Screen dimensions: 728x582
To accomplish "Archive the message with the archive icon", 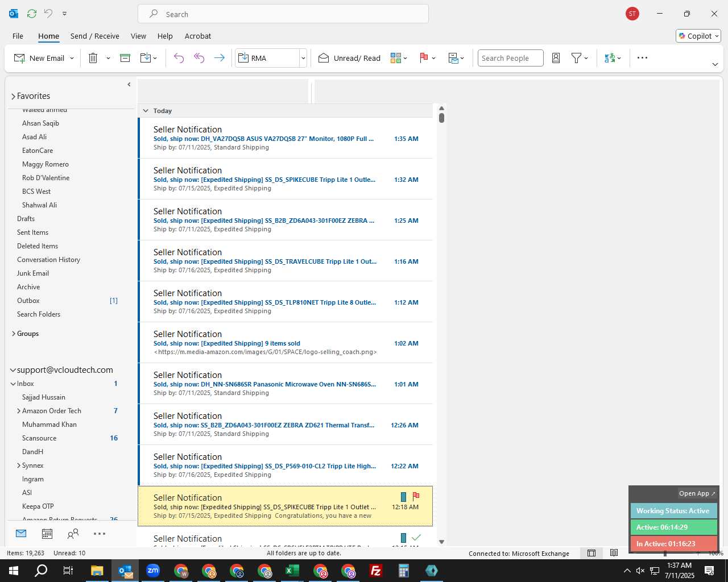I will click(x=125, y=58).
